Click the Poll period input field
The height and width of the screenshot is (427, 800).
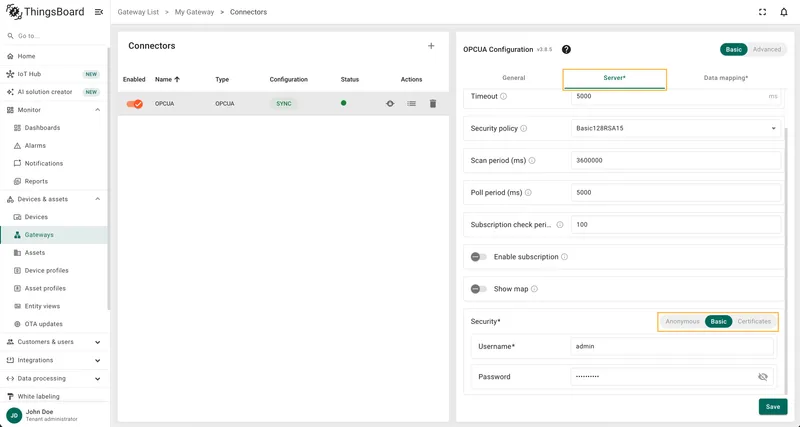676,193
